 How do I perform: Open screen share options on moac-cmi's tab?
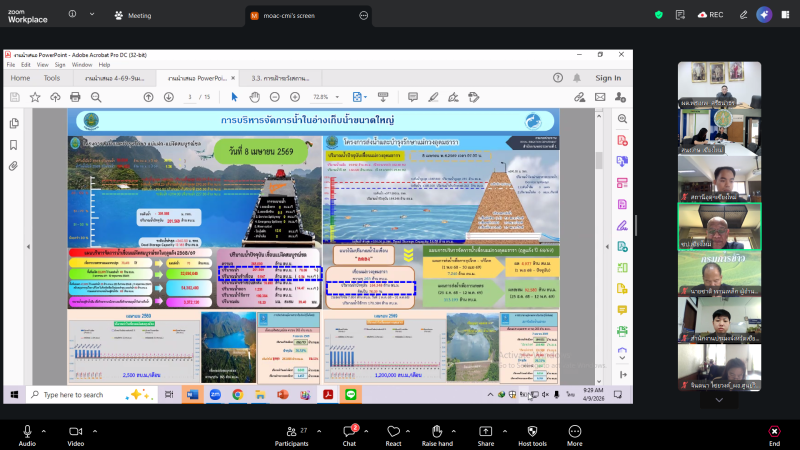click(x=363, y=16)
